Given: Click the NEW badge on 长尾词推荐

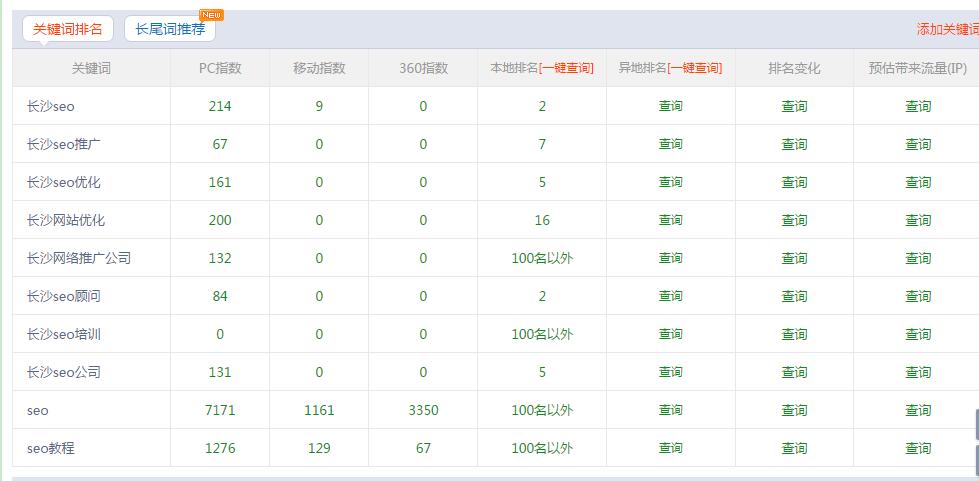Looking at the screenshot, I should [212, 15].
